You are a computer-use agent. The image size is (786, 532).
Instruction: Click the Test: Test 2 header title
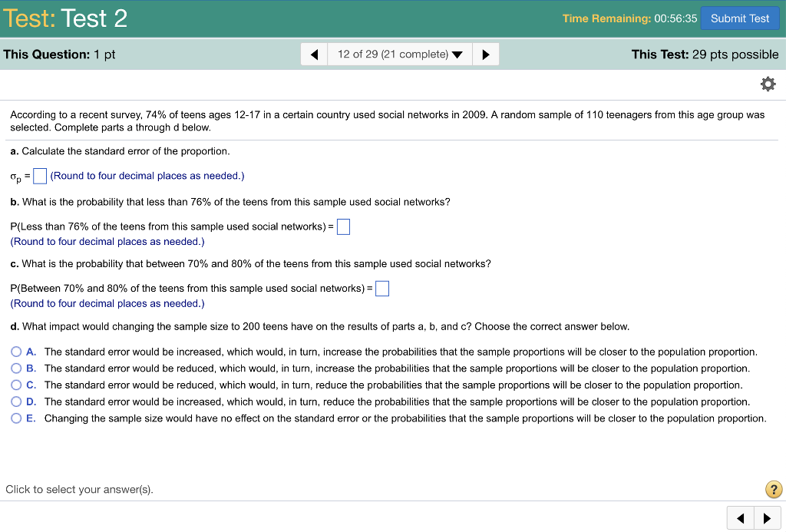pyautogui.click(x=65, y=16)
